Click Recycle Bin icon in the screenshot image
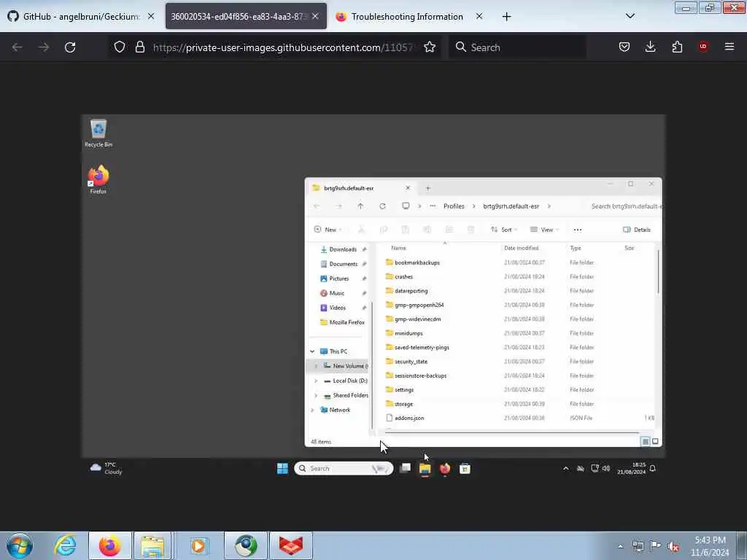Image resolution: width=747 pixels, height=560 pixels. tap(98, 133)
